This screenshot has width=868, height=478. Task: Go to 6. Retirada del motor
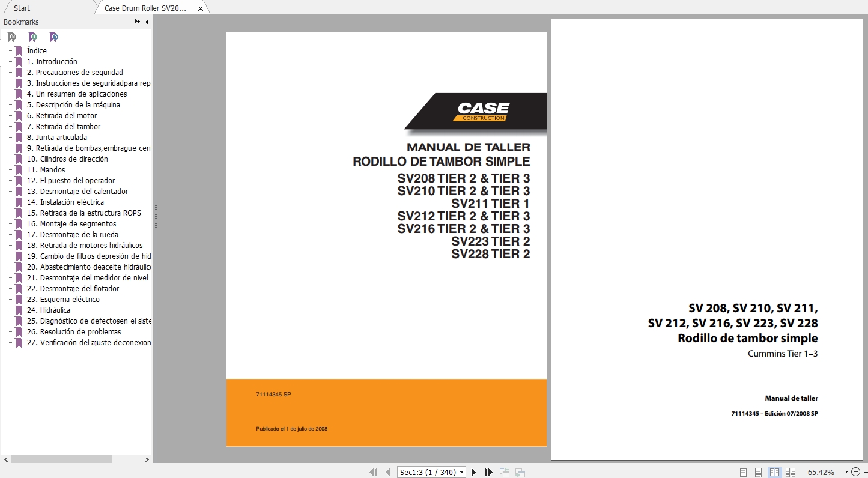point(62,116)
